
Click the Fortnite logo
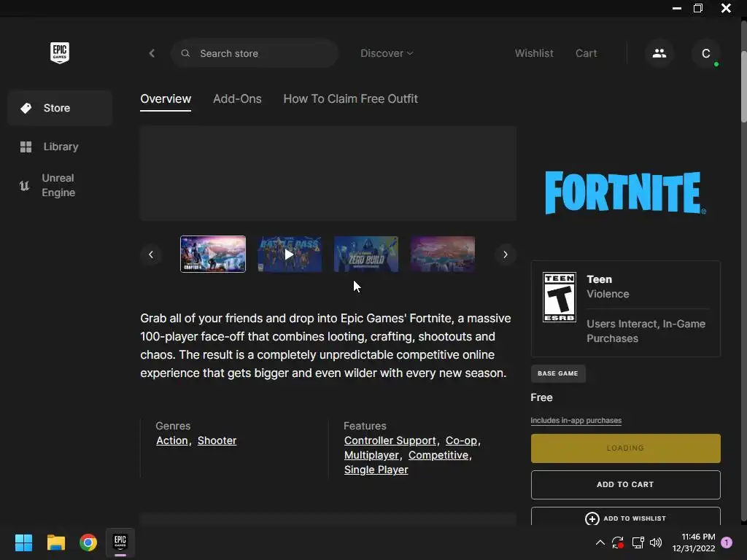coord(625,192)
